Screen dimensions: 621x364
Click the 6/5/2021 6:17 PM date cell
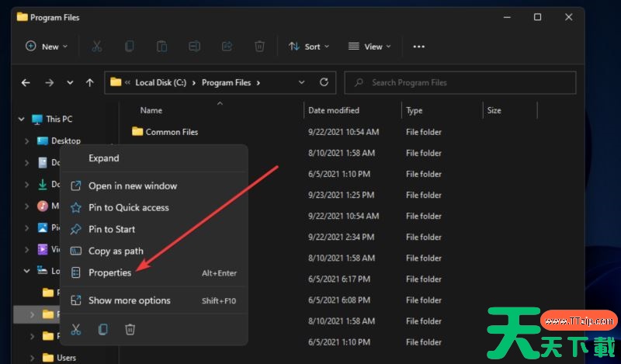[x=339, y=279]
